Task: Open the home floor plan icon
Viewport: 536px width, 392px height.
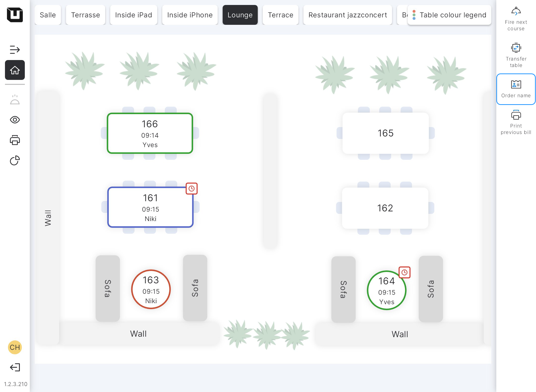Action: pos(15,70)
